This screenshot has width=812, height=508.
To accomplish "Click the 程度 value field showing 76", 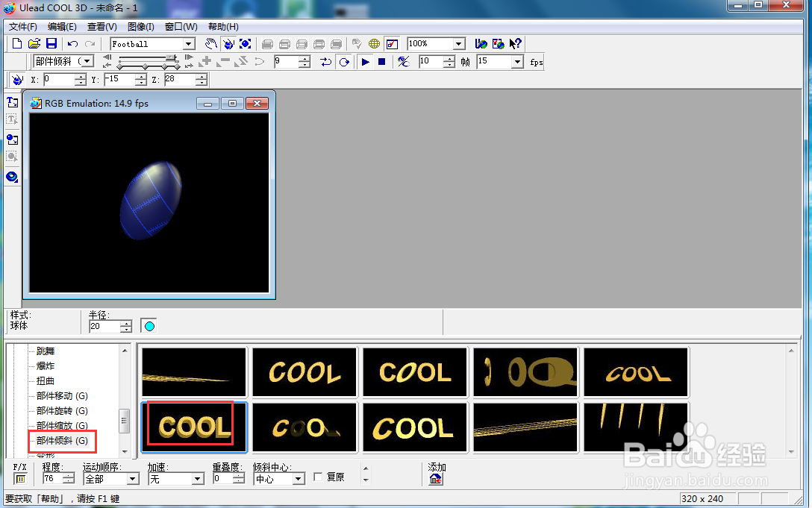I will (53, 479).
